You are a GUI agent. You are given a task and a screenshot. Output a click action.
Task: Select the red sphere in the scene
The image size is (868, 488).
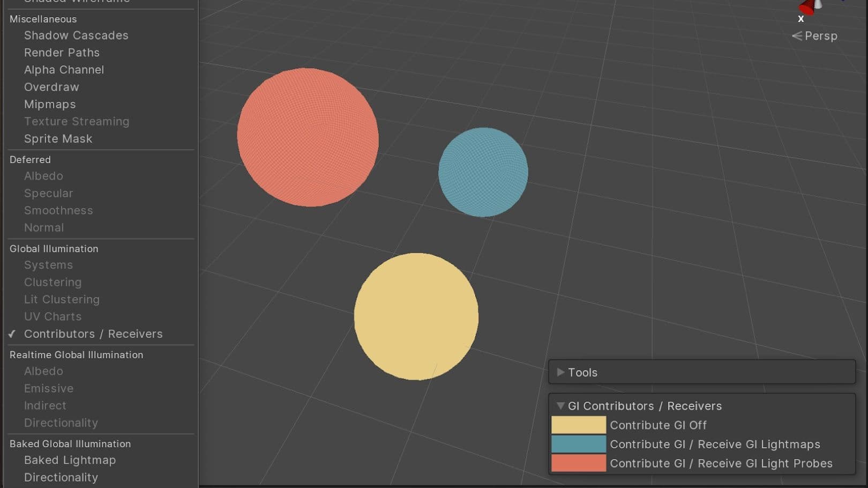[x=308, y=137]
